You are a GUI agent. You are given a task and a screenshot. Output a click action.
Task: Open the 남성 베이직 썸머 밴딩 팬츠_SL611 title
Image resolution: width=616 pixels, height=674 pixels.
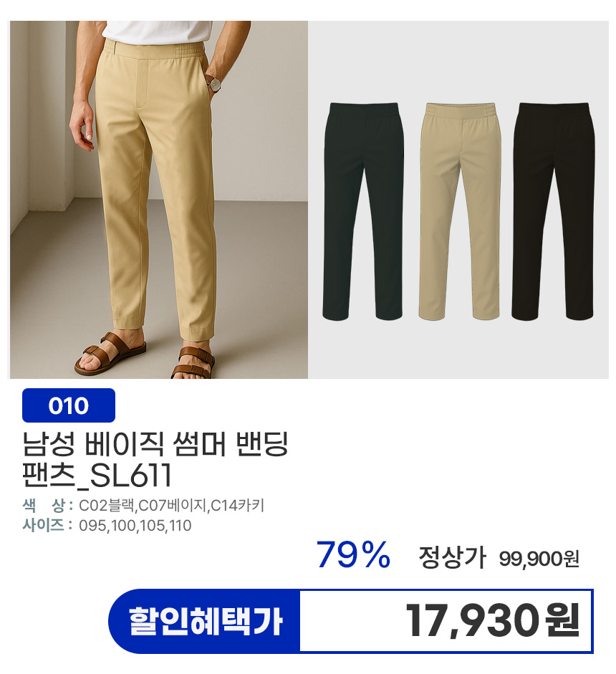point(155,460)
